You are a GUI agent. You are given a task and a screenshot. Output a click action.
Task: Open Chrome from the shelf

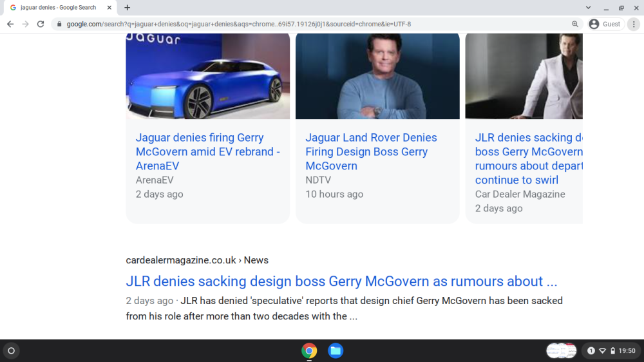click(x=309, y=351)
